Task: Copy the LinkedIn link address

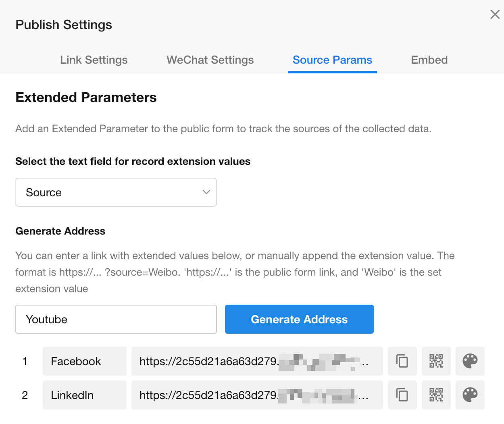Action: [x=402, y=395]
